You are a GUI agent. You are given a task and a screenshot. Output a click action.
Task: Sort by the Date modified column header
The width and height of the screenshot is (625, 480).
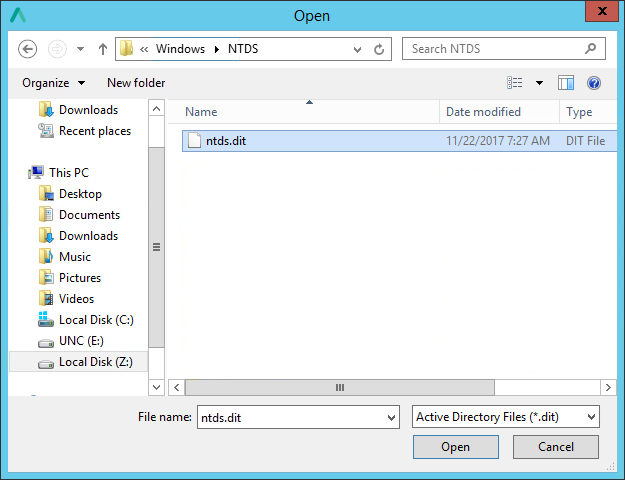500,112
